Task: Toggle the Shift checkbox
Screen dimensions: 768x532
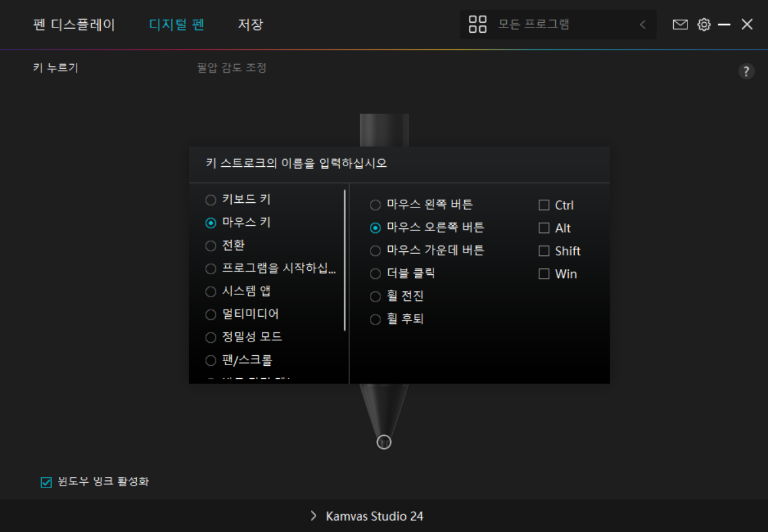Action: pyautogui.click(x=545, y=250)
